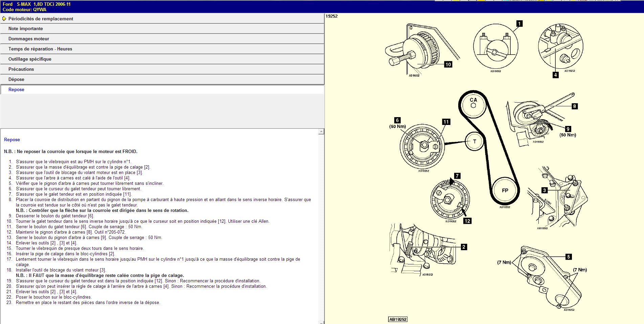Select the highlighted Repose menu item

click(x=16, y=90)
